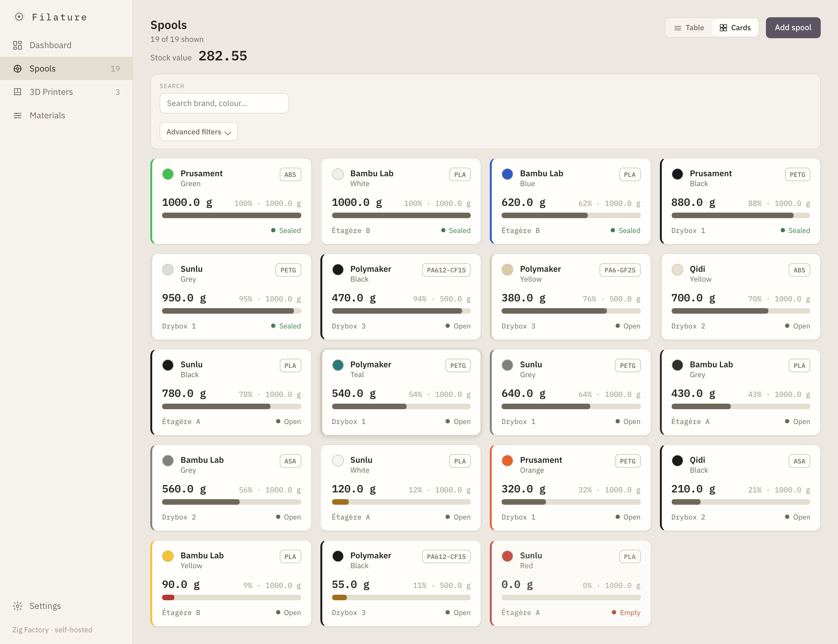This screenshot has width=838, height=644.
Task: Click the PA6-GF25 tag on Polymaker Yellow
Action: click(x=620, y=270)
